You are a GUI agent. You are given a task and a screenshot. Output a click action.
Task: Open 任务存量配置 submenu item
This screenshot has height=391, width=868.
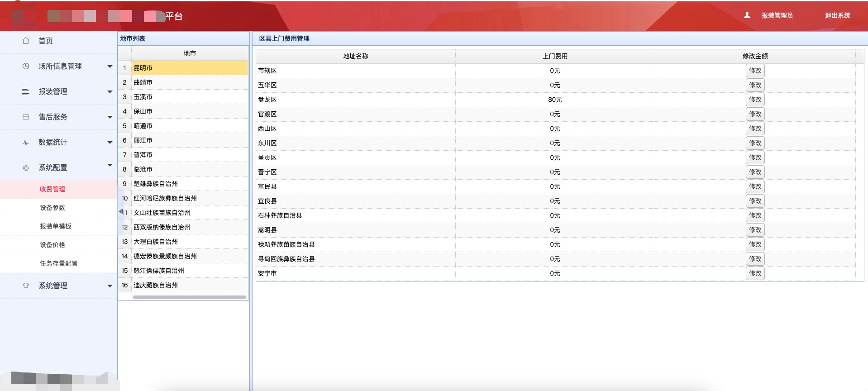tap(59, 263)
